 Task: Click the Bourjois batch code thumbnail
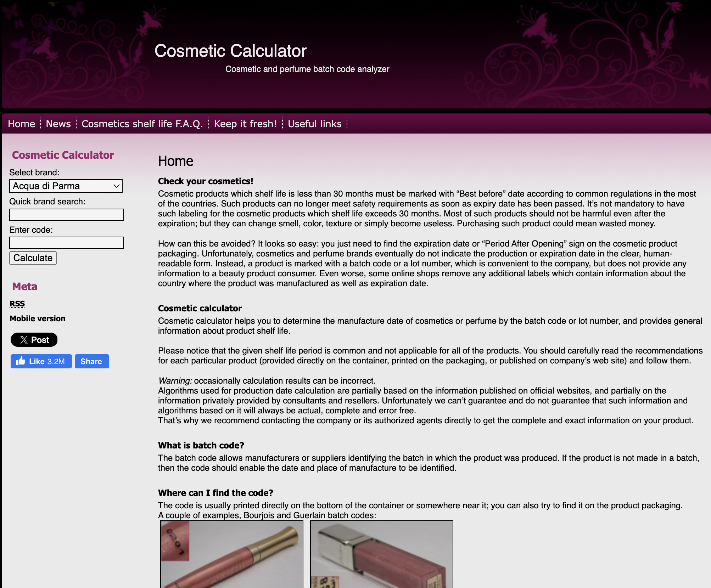231,554
